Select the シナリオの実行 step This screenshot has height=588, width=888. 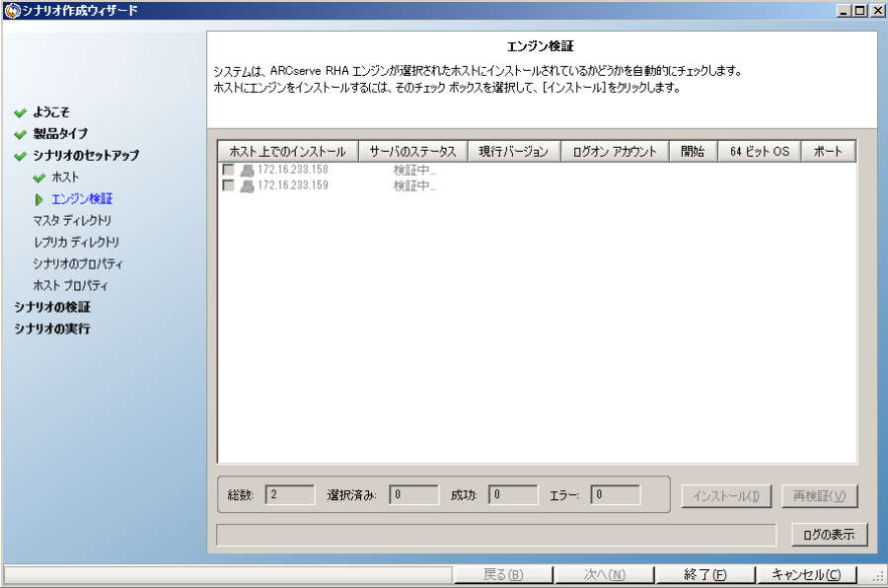[52, 329]
